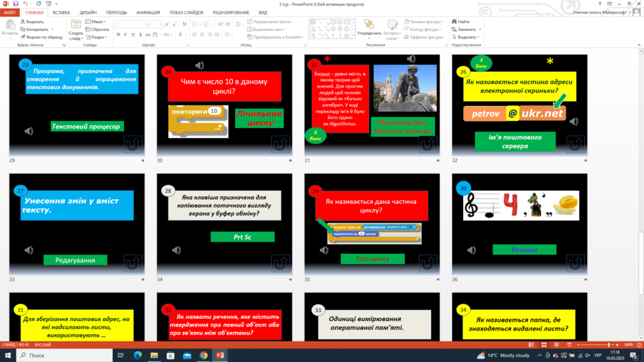Click the Вставить paste icon

click(x=10, y=29)
